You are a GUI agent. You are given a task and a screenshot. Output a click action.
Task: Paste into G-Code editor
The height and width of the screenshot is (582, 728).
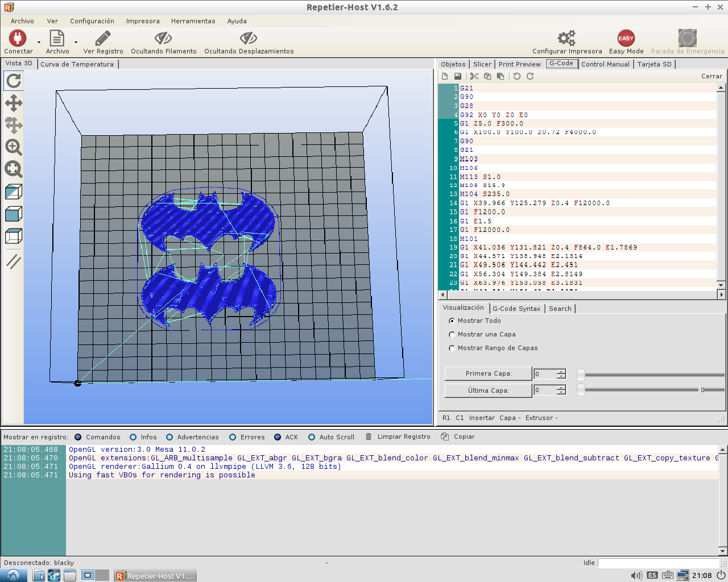[500, 76]
